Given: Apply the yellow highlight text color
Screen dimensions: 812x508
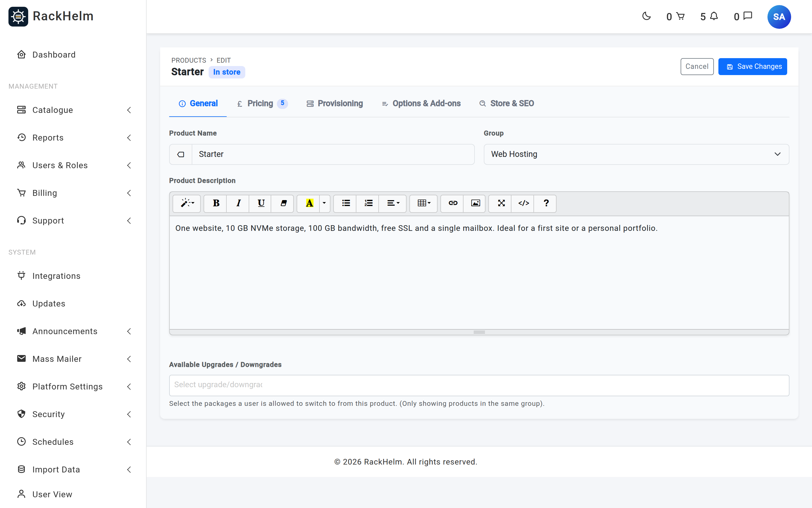Looking at the screenshot, I should coord(309,203).
